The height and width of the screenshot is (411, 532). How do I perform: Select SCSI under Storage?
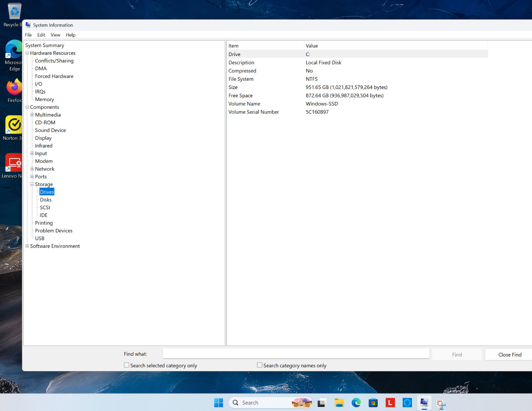[x=45, y=207]
